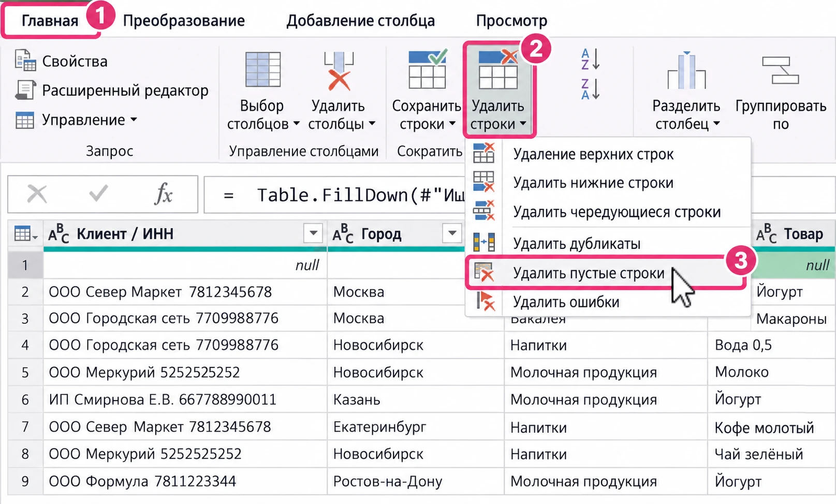The image size is (836, 504).
Task: Open the Свойства query properties
Action: point(61,61)
